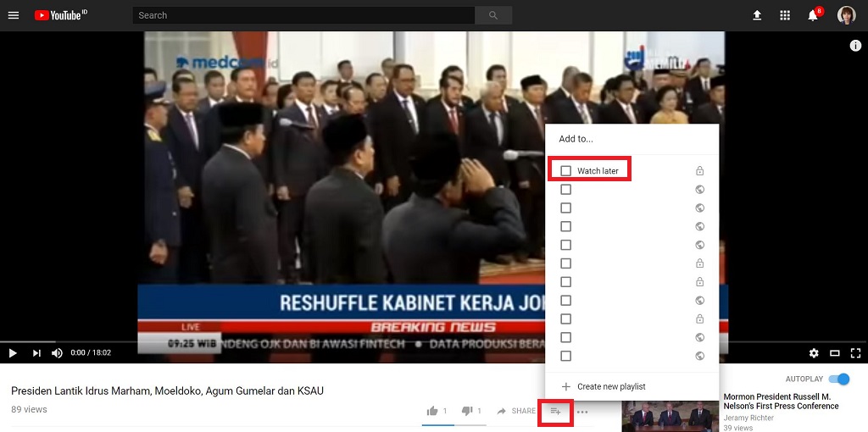Play the video
Viewport: 868px width, 432px height.
coord(14,353)
